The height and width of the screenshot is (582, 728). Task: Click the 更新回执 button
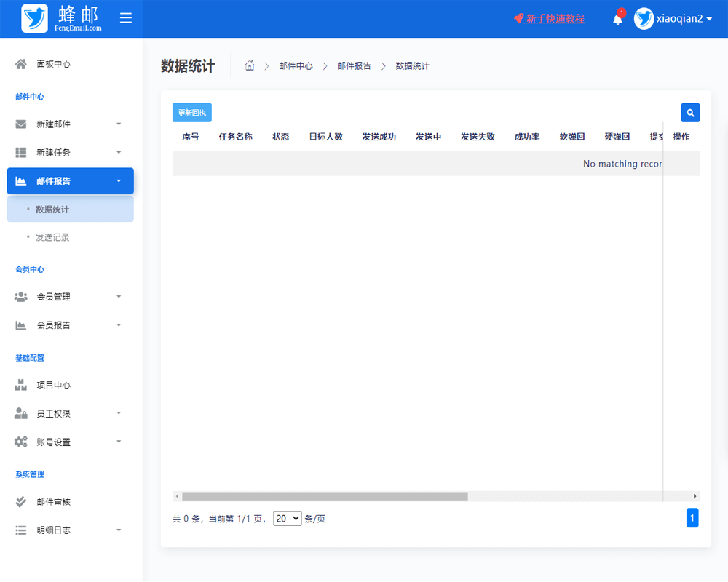click(191, 113)
